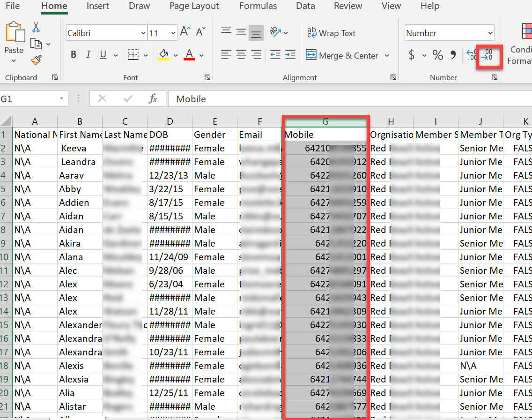Select the Format Painter brush icon
The image size is (532, 420).
(x=37, y=60)
